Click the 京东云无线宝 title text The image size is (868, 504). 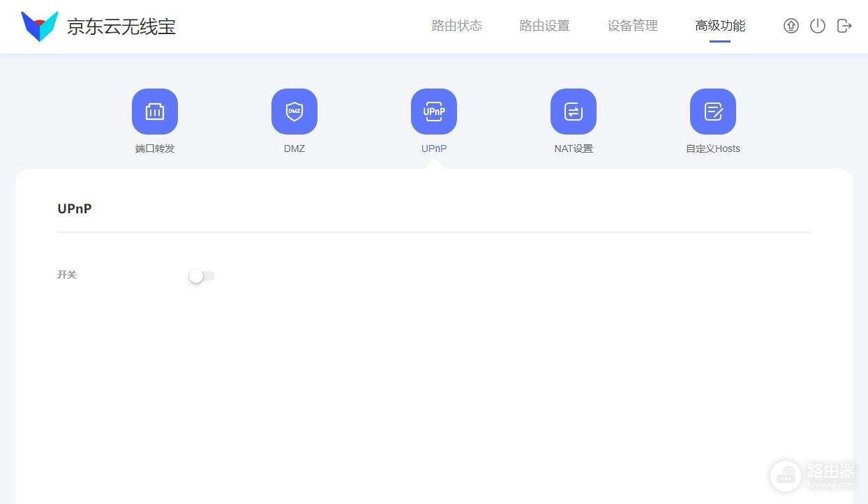(x=121, y=26)
